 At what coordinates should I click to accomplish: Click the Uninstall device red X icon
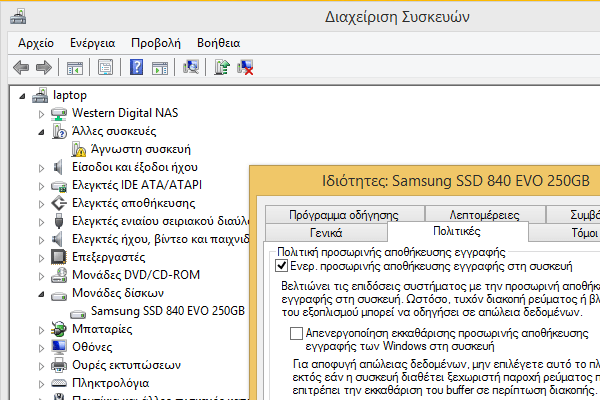tap(245, 67)
